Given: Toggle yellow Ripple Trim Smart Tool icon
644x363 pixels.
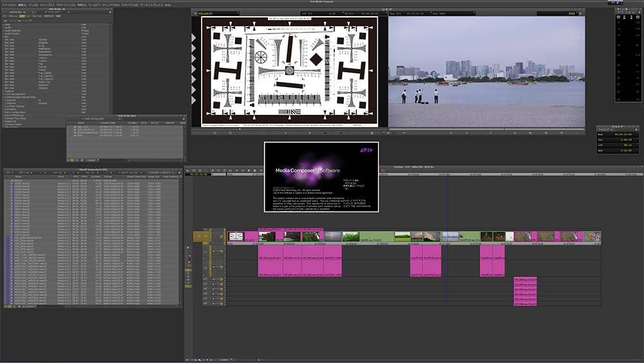Looking at the screenshot, I should coord(189,262).
